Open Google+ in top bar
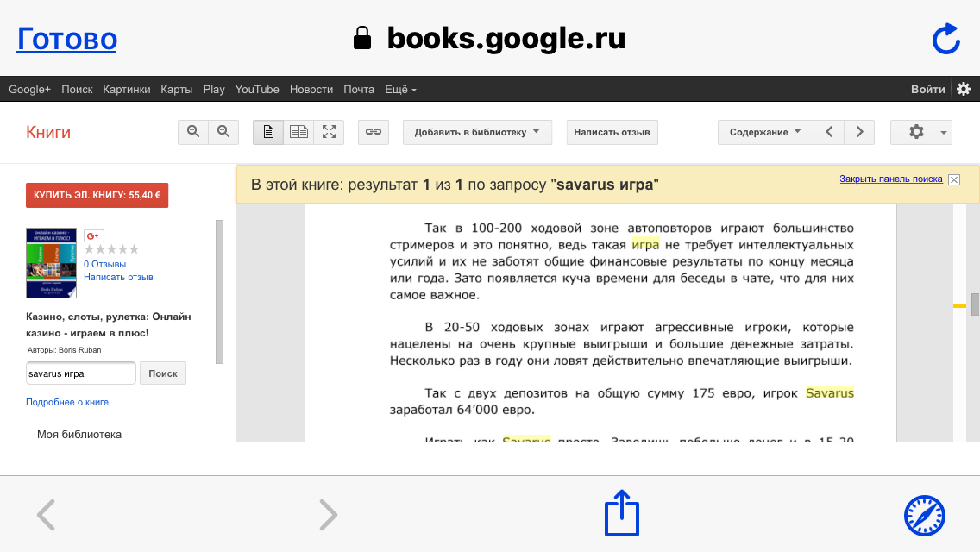Viewport: 980px width, 552px height. pyautogui.click(x=29, y=90)
